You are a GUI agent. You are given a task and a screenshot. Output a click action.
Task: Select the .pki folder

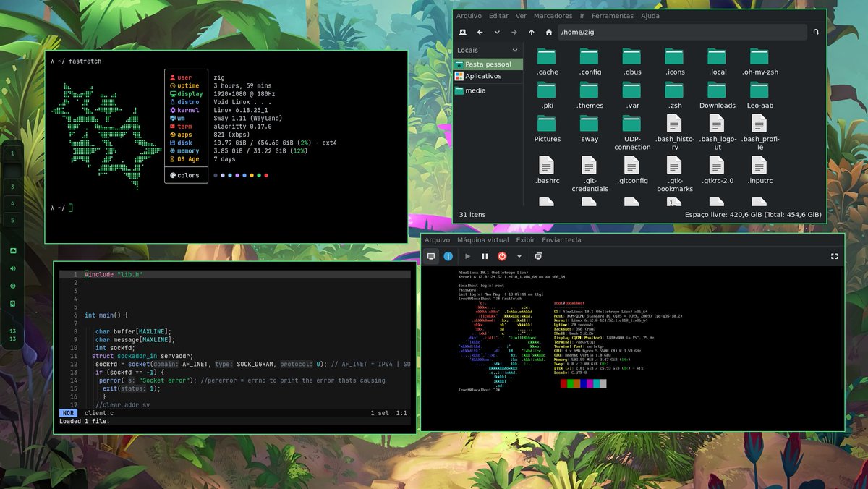(547, 95)
